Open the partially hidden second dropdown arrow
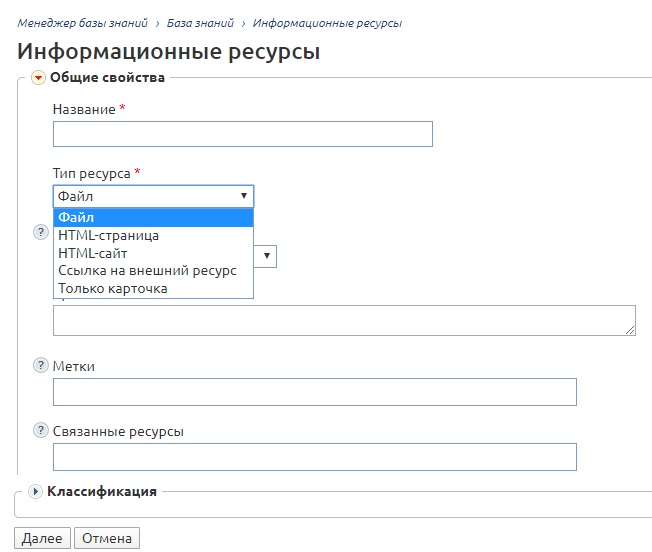The image size is (652, 552). 267,256
